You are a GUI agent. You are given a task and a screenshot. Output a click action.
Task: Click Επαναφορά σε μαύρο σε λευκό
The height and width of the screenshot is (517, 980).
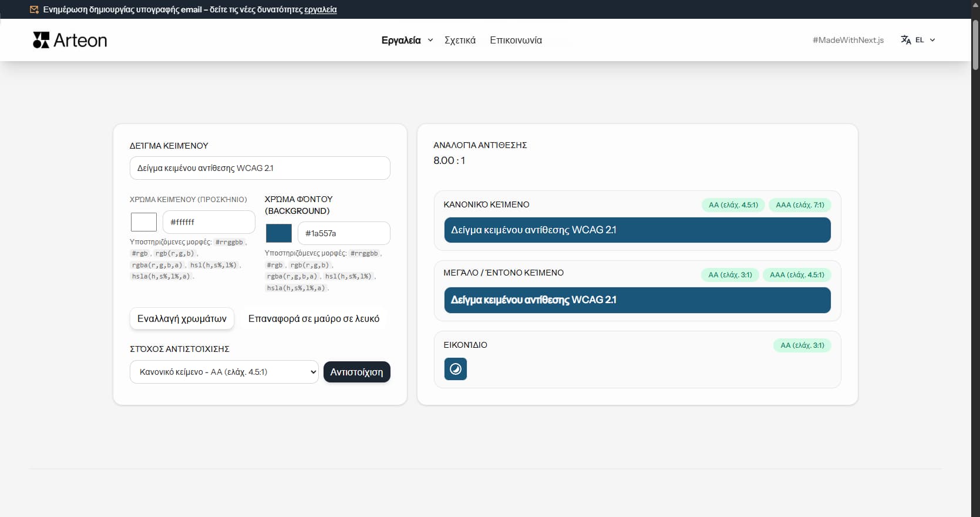pyautogui.click(x=314, y=318)
